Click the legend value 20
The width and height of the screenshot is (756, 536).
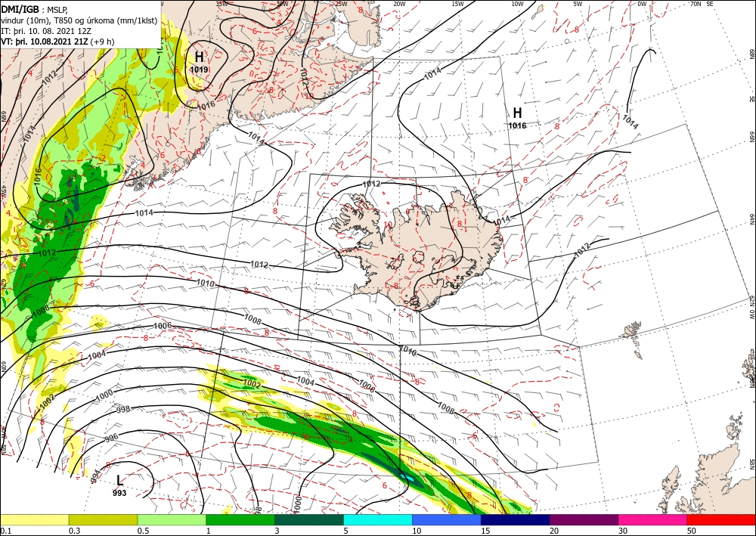point(554,531)
